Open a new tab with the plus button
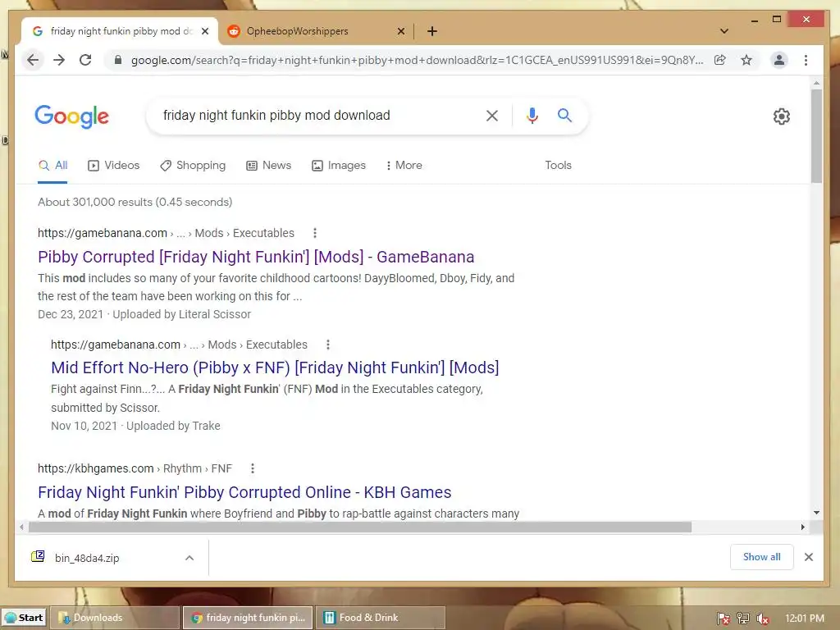 point(431,32)
